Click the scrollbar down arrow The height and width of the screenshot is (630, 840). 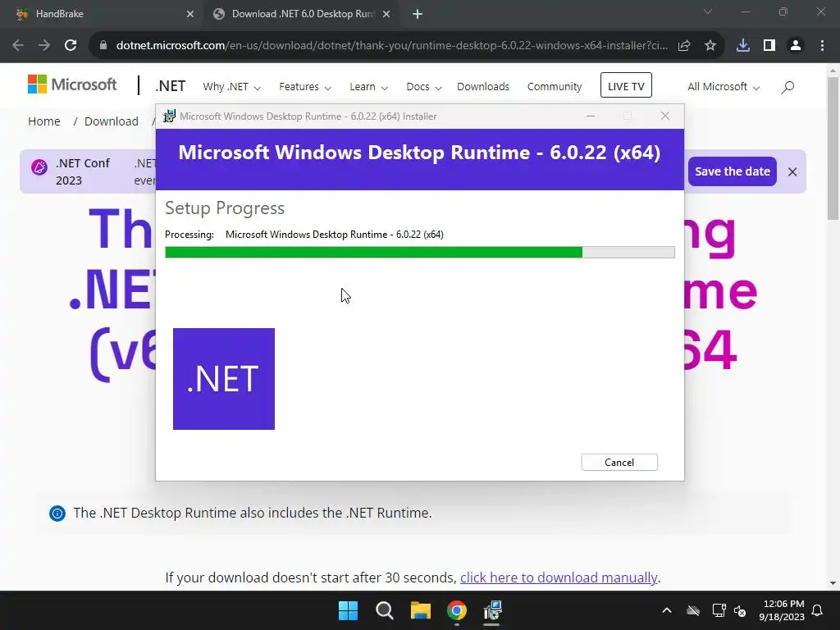(833, 583)
